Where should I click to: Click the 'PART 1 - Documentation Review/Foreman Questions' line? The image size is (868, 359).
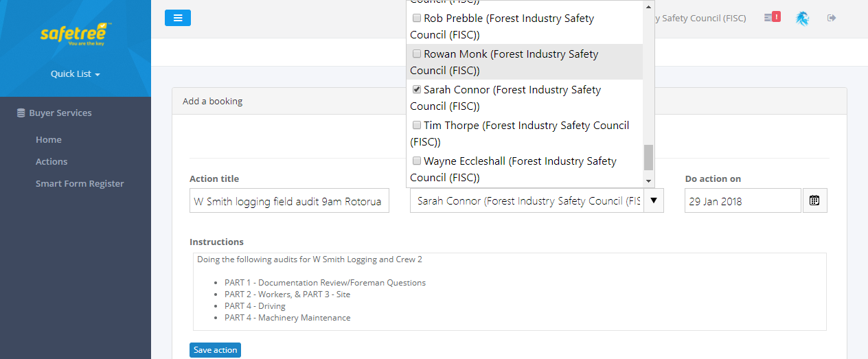click(325, 283)
